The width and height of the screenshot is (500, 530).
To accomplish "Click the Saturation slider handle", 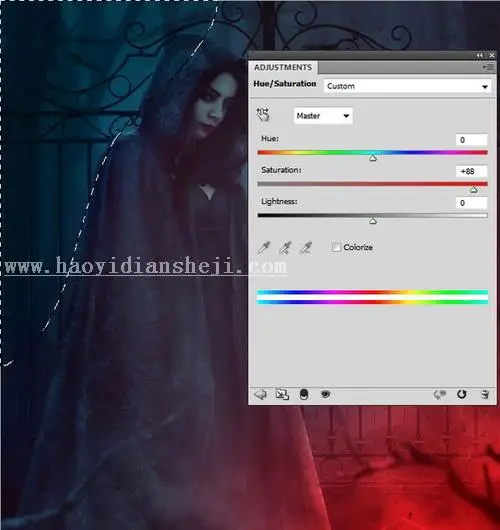I will (474, 190).
